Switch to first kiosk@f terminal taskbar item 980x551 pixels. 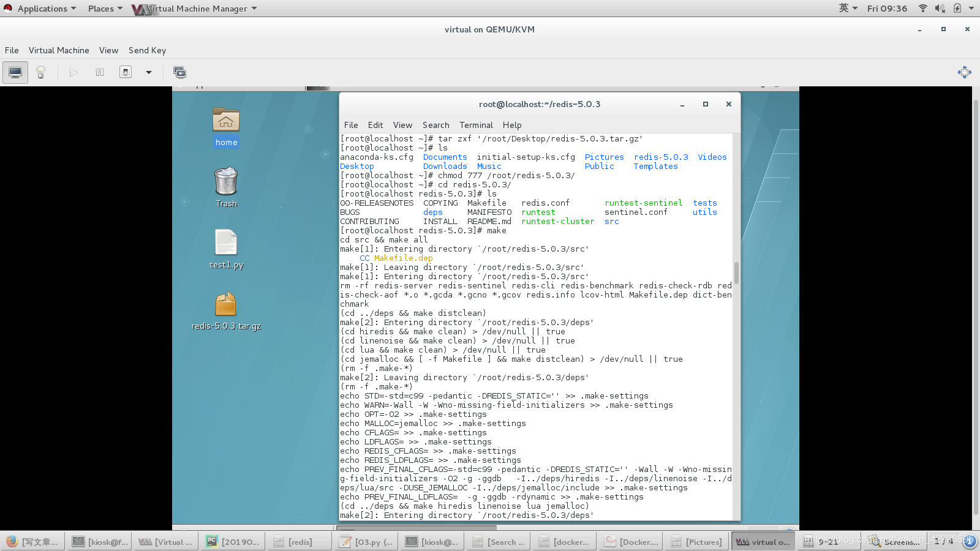98,542
